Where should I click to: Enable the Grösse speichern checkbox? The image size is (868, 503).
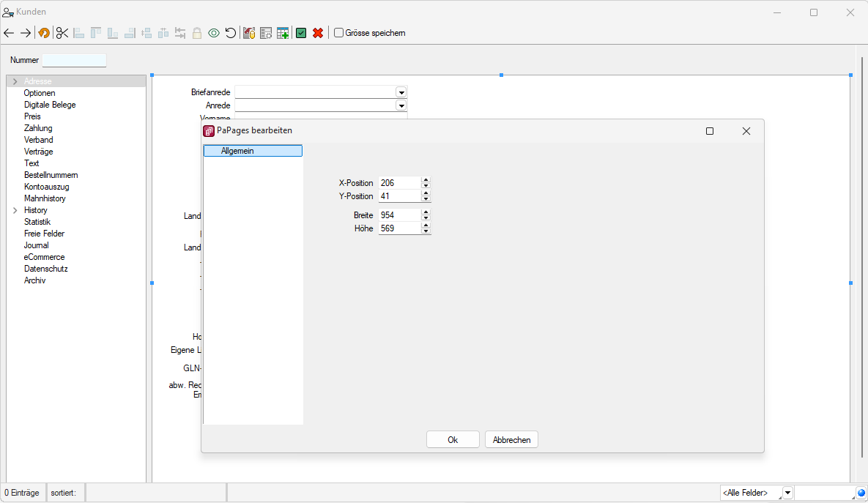pyautogui.click(x=339, y=33)
